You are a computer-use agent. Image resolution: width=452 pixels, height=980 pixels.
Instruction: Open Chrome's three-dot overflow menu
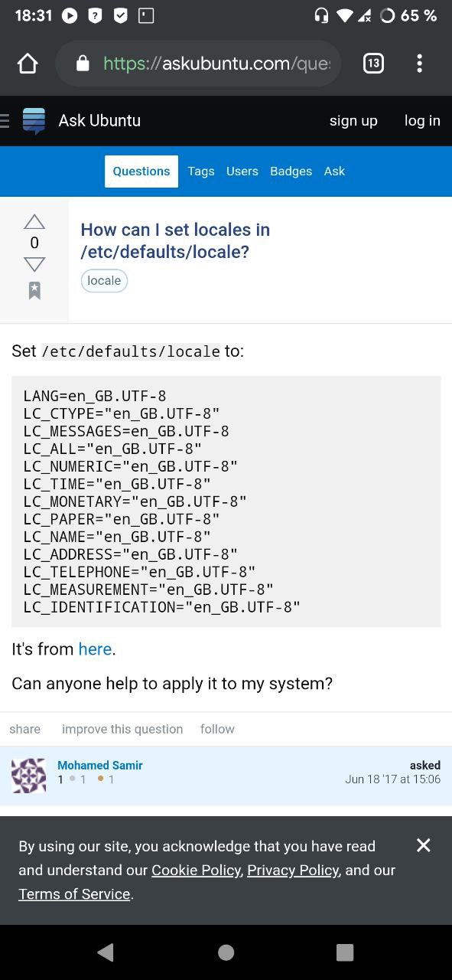coord(419,64)
